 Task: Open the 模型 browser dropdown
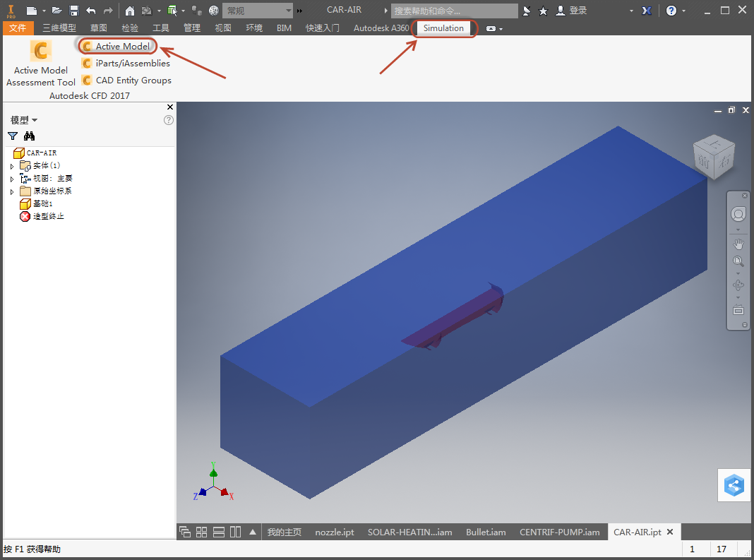(24, 120)
